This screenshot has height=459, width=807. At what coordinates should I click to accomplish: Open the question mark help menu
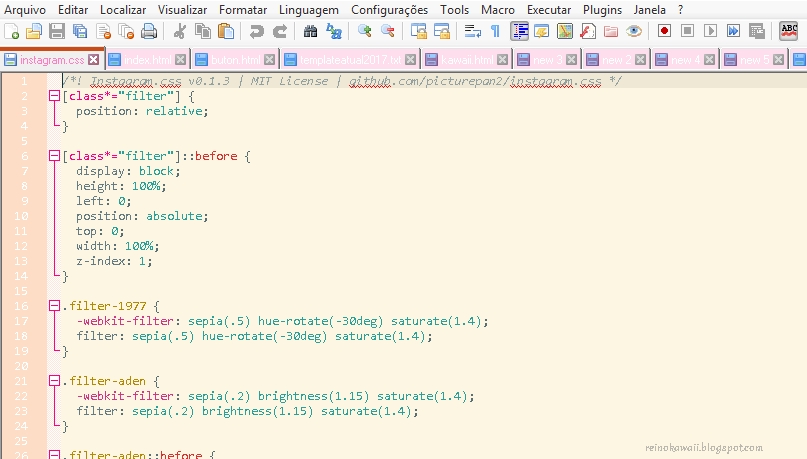click(680, 10)
